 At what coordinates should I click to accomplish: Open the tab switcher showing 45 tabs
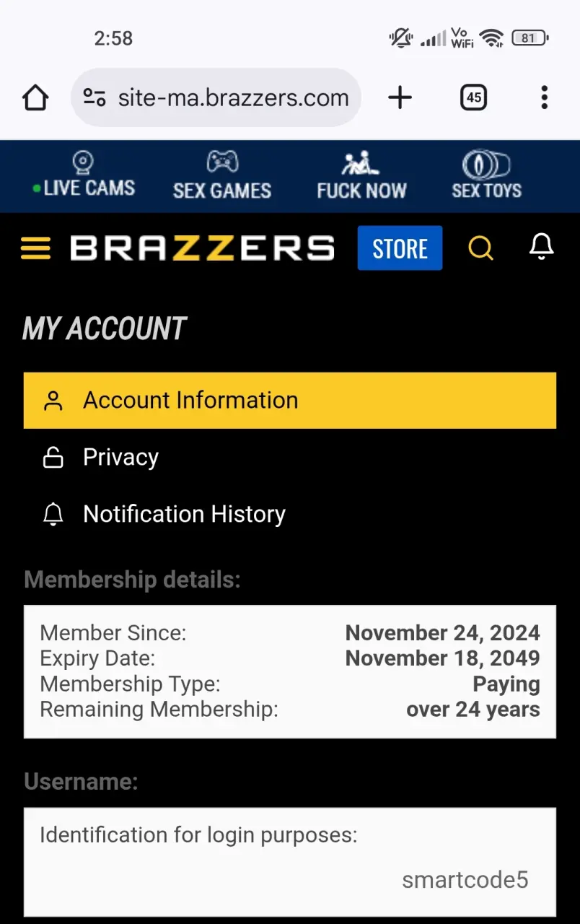click(x=474, y=97)
